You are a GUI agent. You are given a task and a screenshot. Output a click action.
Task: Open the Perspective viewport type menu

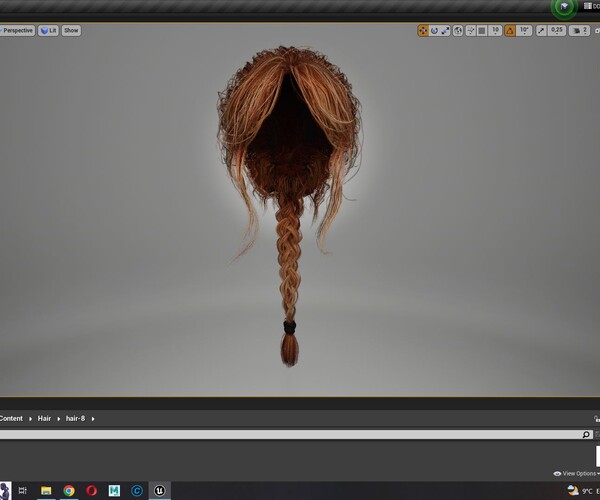[x=17, y=31]
